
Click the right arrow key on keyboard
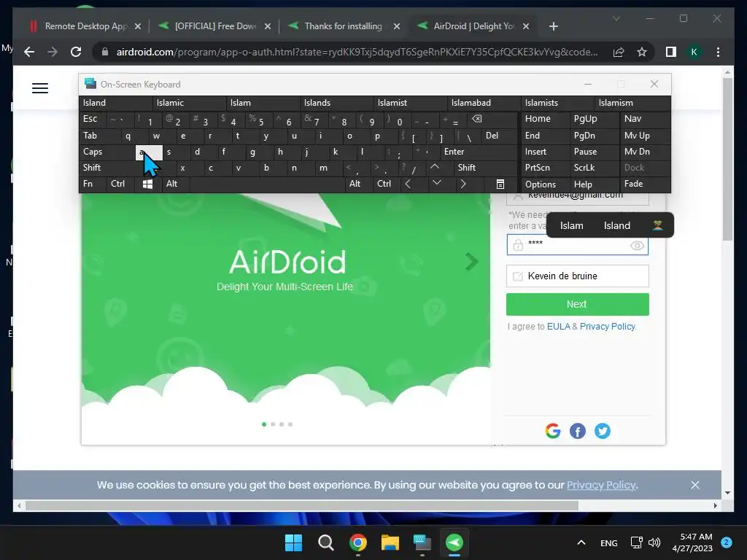coord(463,184)
